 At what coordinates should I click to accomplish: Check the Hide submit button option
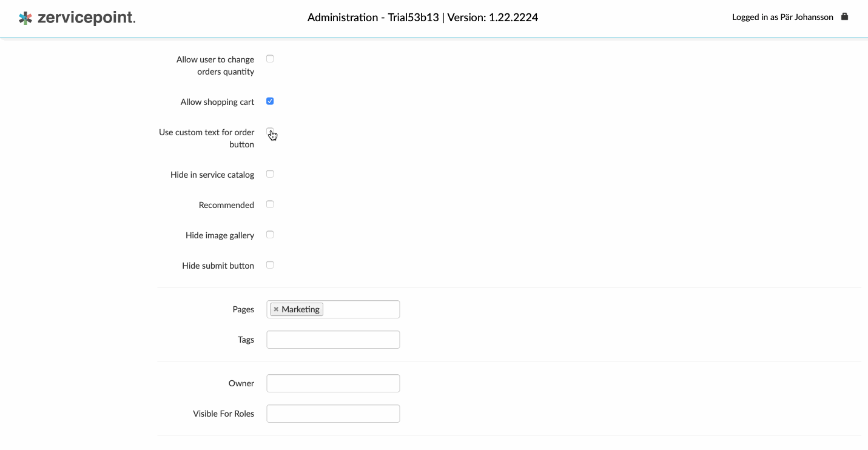tap(270, 265)
